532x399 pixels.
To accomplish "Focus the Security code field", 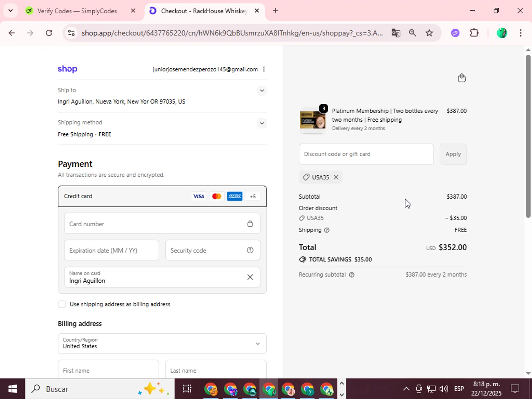I will 213,250.
